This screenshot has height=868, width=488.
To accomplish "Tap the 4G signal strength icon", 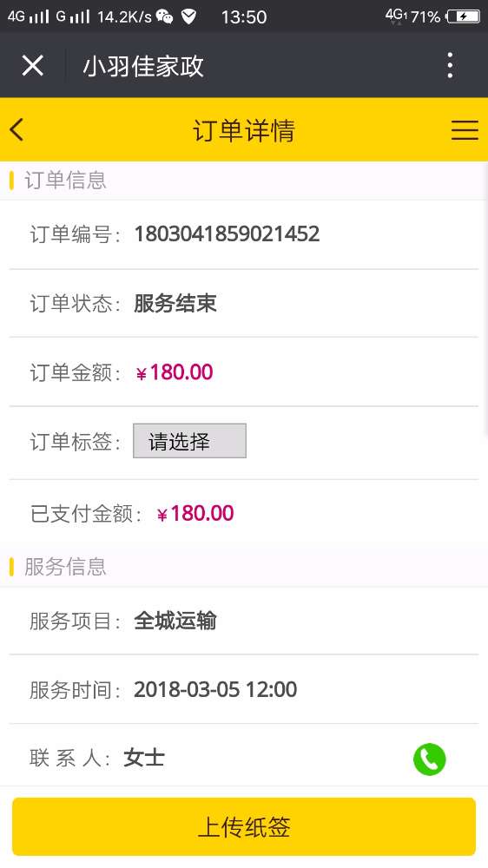I will [28, 16].
